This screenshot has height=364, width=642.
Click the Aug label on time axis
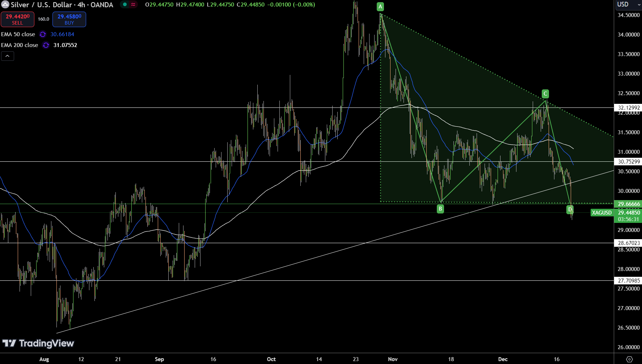pos(44,359)
